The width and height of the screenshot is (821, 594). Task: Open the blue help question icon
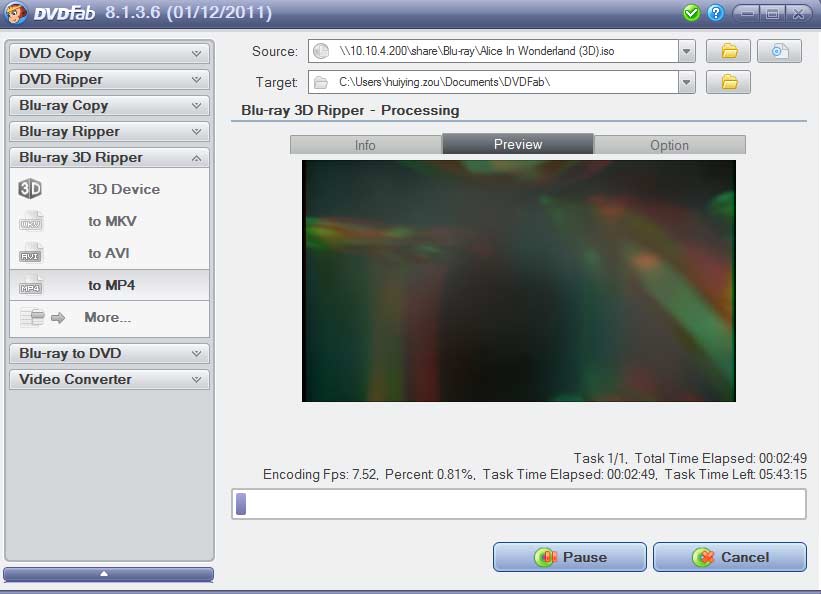[715, 13]
